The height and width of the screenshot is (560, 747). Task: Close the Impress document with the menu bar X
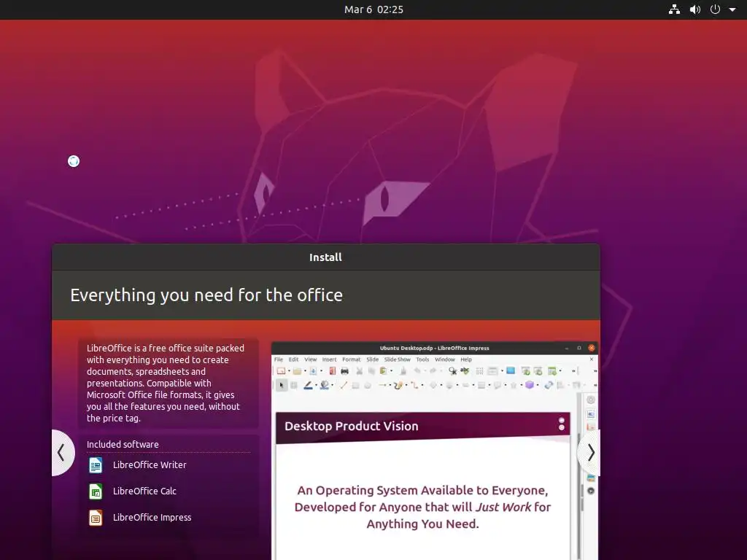click(x=592, y=359)
